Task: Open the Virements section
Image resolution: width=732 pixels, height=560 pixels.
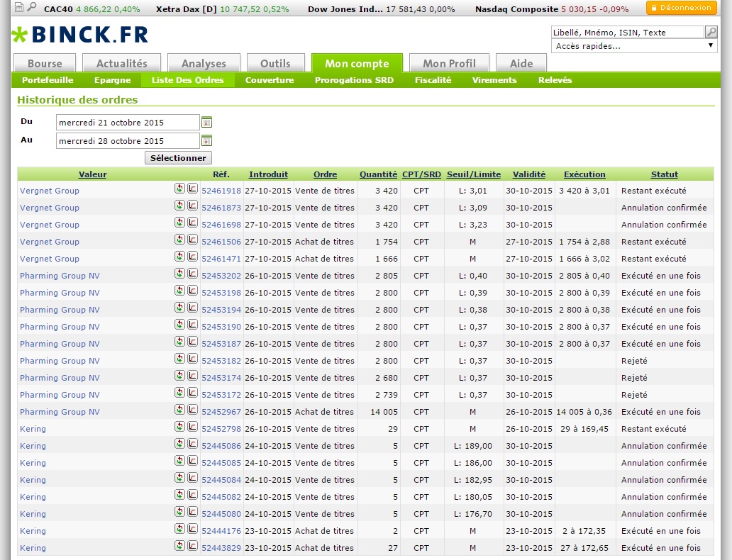Action: pos(494,80)
